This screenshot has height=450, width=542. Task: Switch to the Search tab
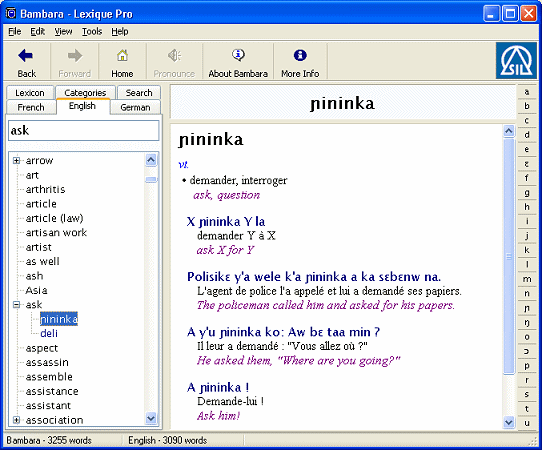[139, 93]
